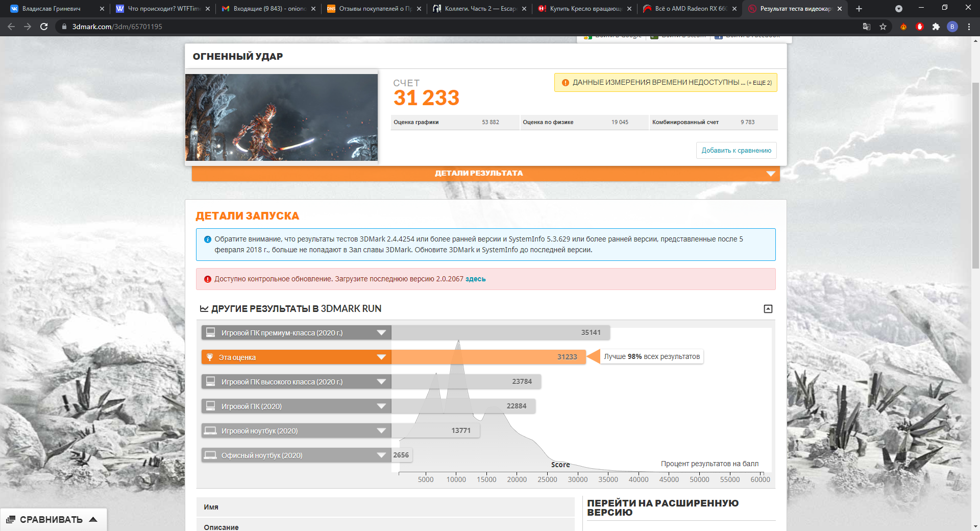980x531 pixels.
Task: Close the Результат теста видеокарты tab
Action: pyautogui.click(x=840, y=9)
